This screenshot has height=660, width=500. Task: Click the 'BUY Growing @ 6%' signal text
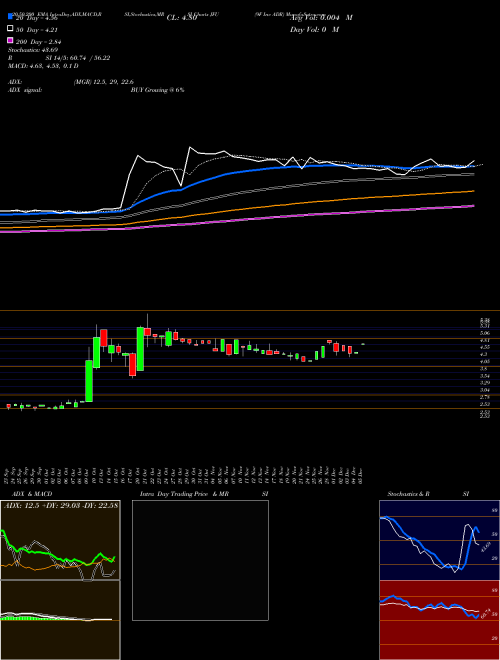click(158, 90)
